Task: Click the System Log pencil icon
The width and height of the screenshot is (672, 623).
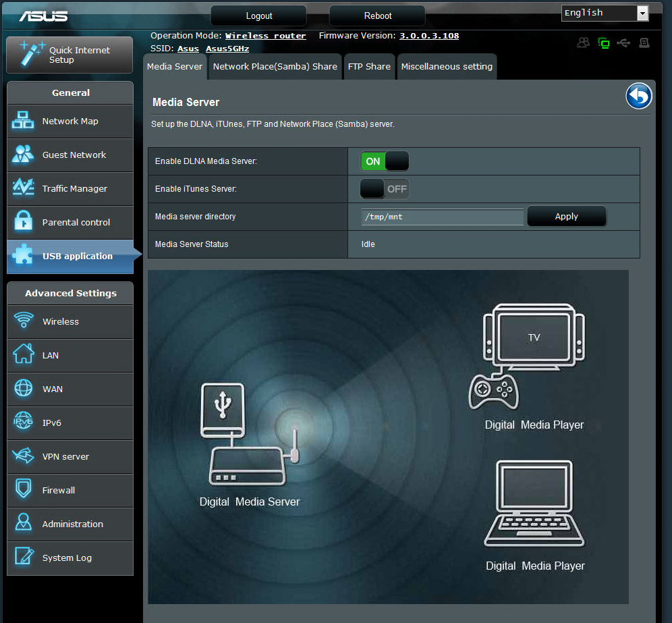Action: [x=24, y=556]
